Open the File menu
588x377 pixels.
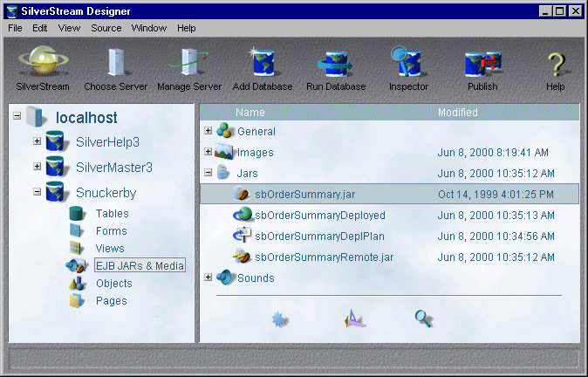pyautogui.click(x=15, y=28)
